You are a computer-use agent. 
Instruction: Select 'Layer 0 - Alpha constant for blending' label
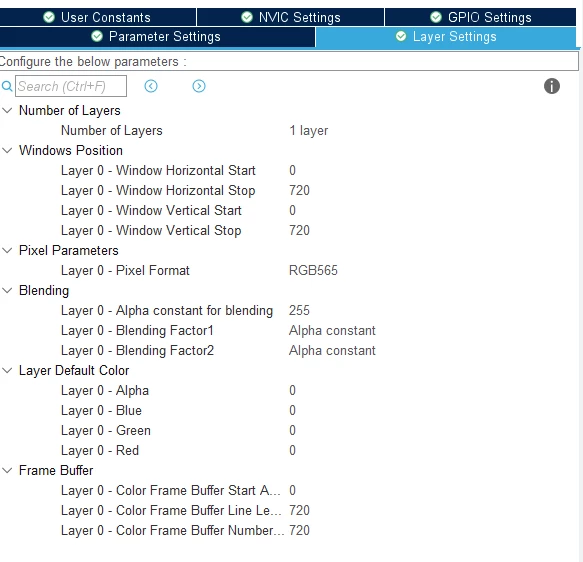pyautogui.click(x=167, y=310)
